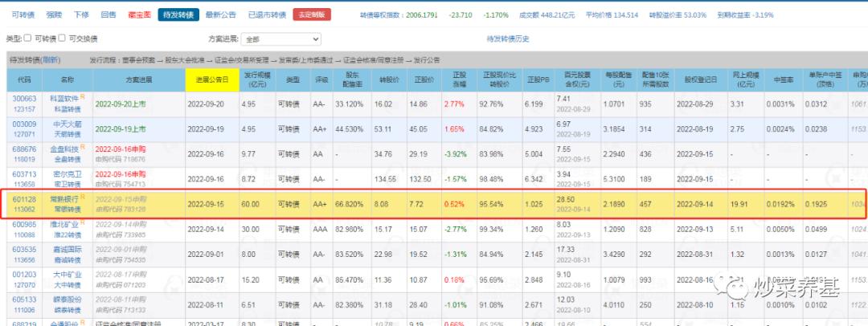Screen dimensions: 868x326
Task: Sort by the 正股涨幅 column header
Action: tap(460, 80)
